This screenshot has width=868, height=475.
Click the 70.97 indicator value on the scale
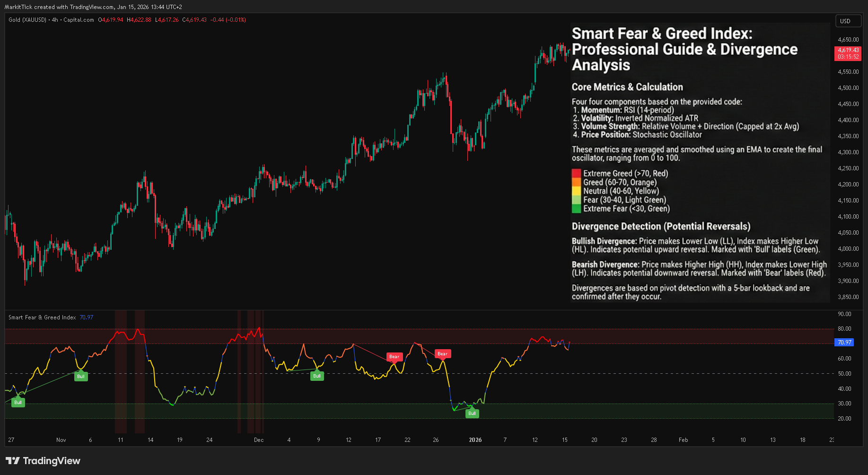click(844, 342)
